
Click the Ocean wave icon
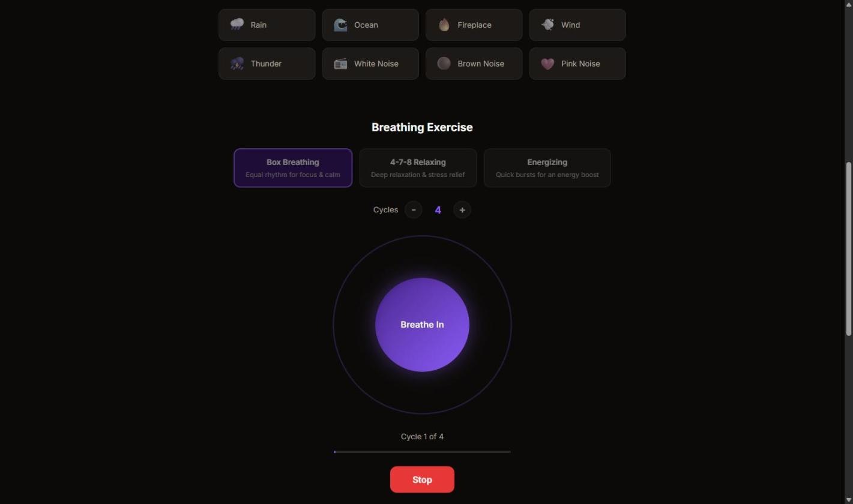point(340,25)
